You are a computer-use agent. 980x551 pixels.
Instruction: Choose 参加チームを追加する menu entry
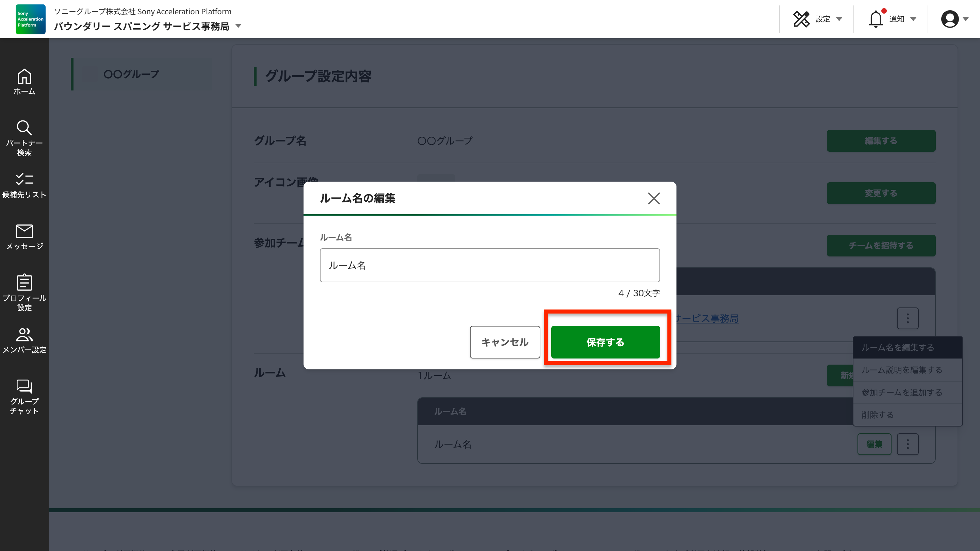pyautogui.click(x=902, y=393)
